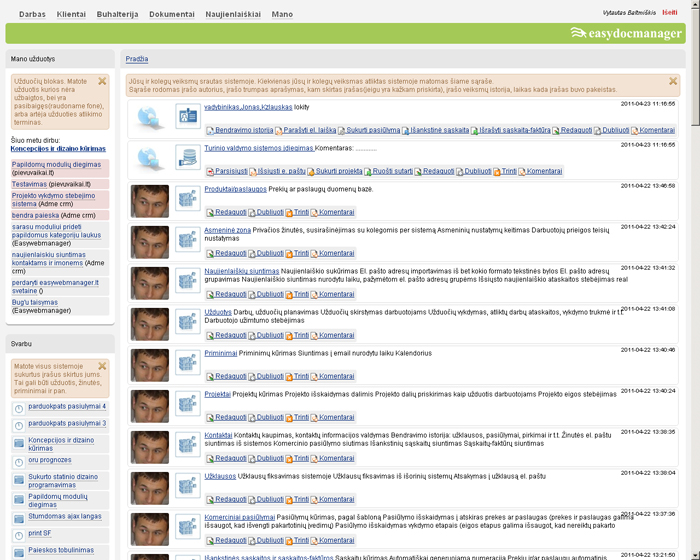The image size is (700, 560).
Task: Click task icon beside Sukurto statinio dizaino programavimas
Action: 19,480
